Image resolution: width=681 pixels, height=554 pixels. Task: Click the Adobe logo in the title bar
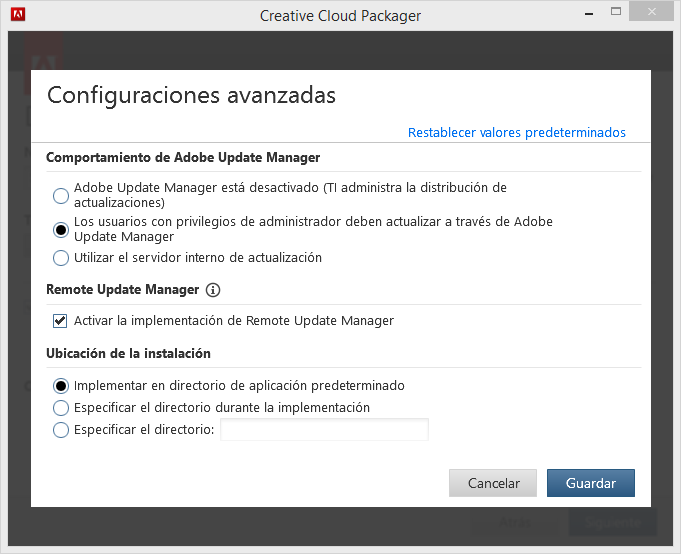[x=17, y=14]
